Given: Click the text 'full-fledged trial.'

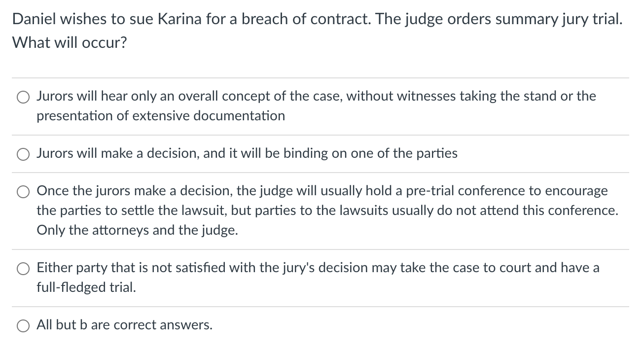Looking at the screenshot, I should pos(87,287).
